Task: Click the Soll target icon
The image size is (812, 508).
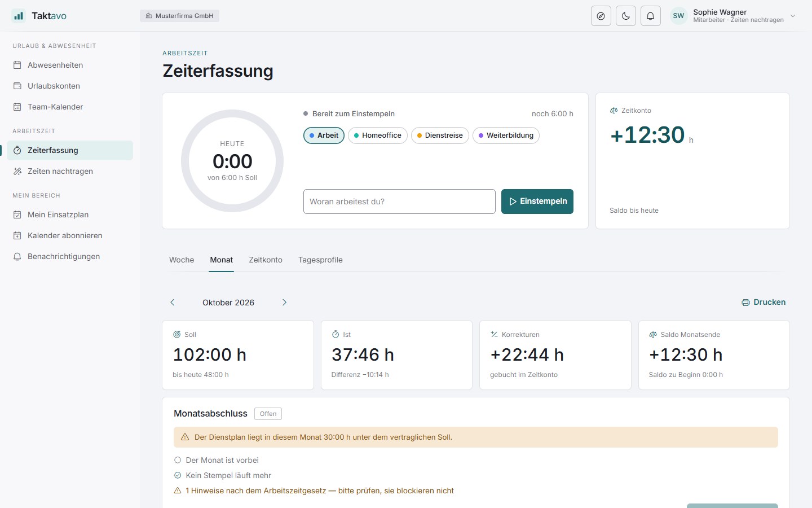Action: click(x=177, y=335)
